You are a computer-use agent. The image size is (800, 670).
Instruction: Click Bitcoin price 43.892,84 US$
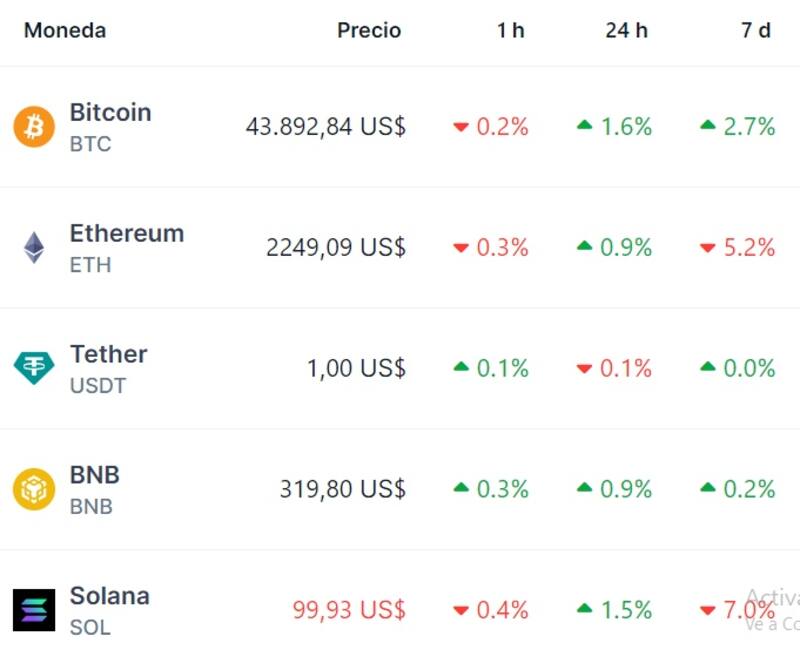point(325,127)
